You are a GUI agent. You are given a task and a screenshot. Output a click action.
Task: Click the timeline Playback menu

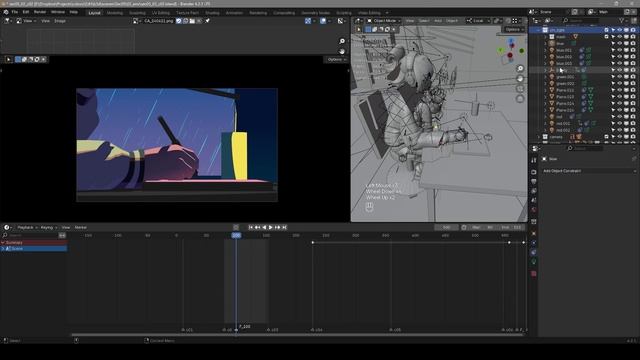coord(27,227)
